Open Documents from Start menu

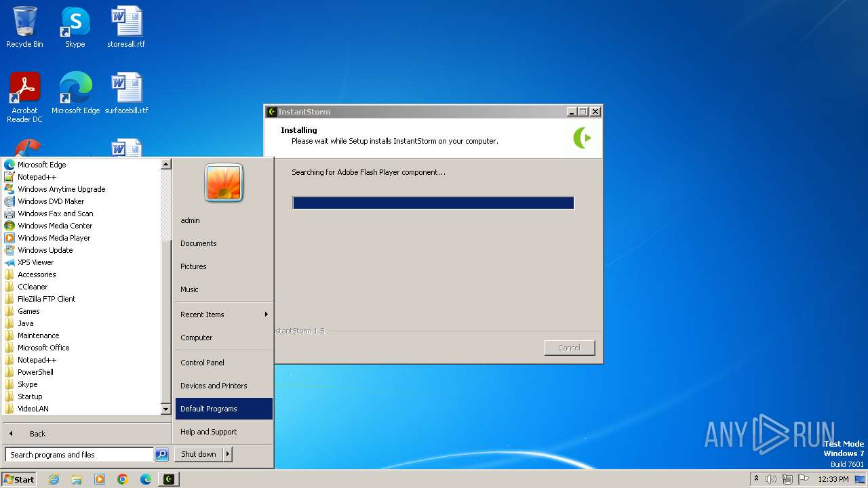(224, 243)
